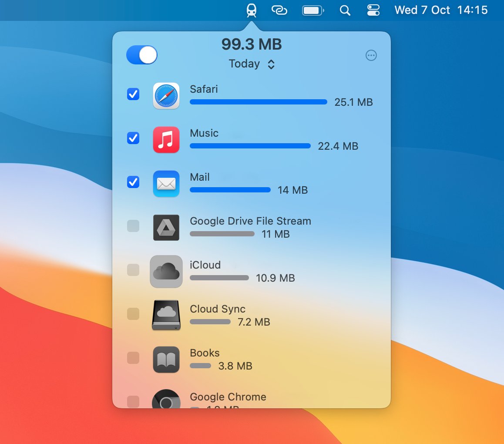Enable the Google Drive File Stream checkbox
Viewport: 504px width, 444px height.
click(x=133, y=226)
